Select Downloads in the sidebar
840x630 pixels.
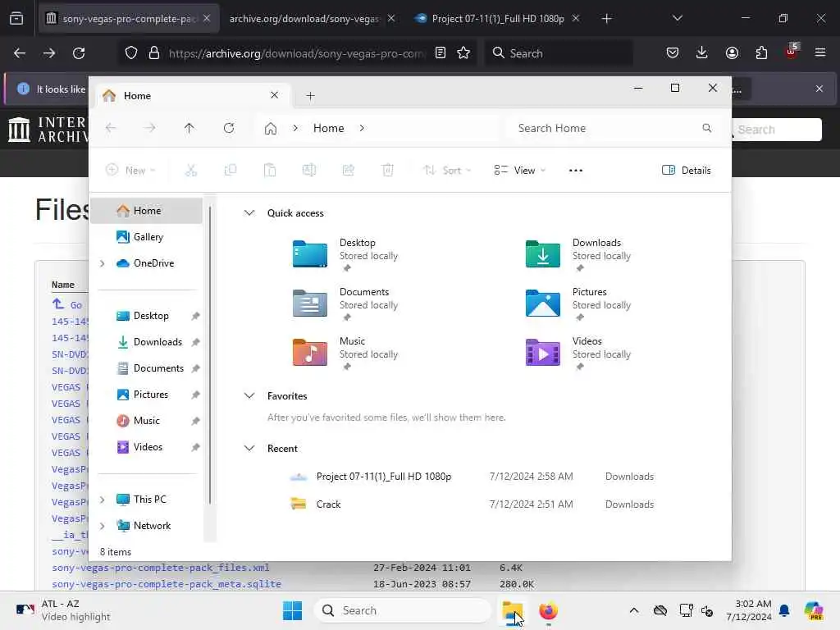(x=157, y=342)
